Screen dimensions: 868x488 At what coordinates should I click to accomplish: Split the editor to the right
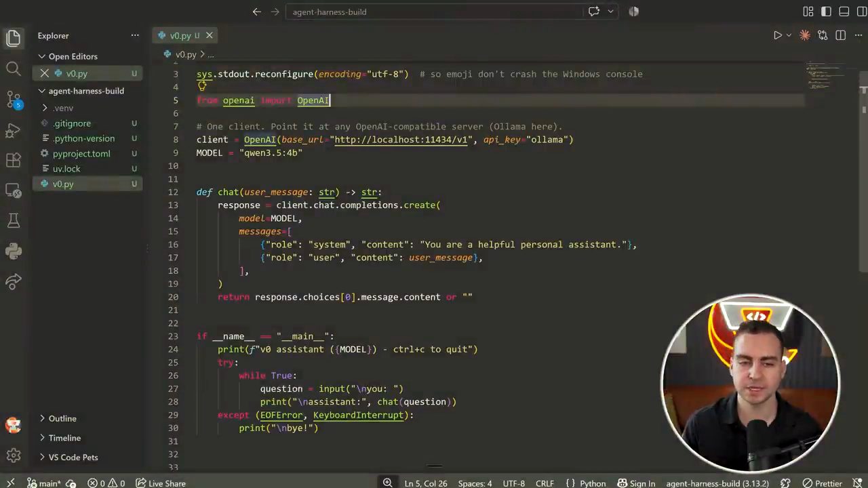841,35
